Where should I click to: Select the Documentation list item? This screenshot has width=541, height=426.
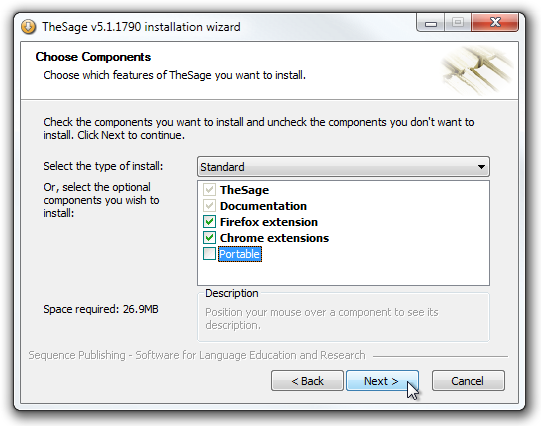tap(263, 206)
